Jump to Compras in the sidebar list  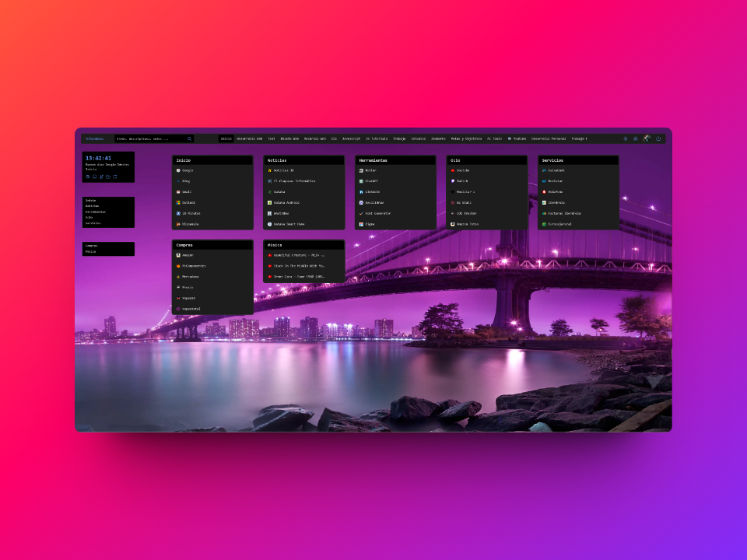click(92, 246)
